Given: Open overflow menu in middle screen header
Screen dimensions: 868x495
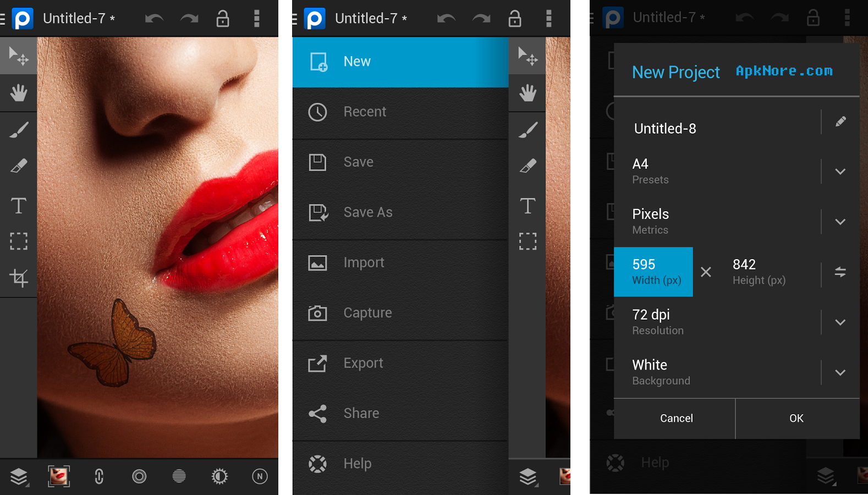Looking at the screenshot, I should pyautogui.click(x=548, y=18).
